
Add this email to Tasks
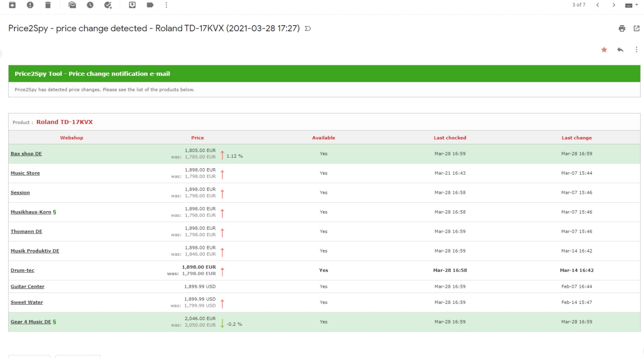pyautogui.click(x=108, y=5)
